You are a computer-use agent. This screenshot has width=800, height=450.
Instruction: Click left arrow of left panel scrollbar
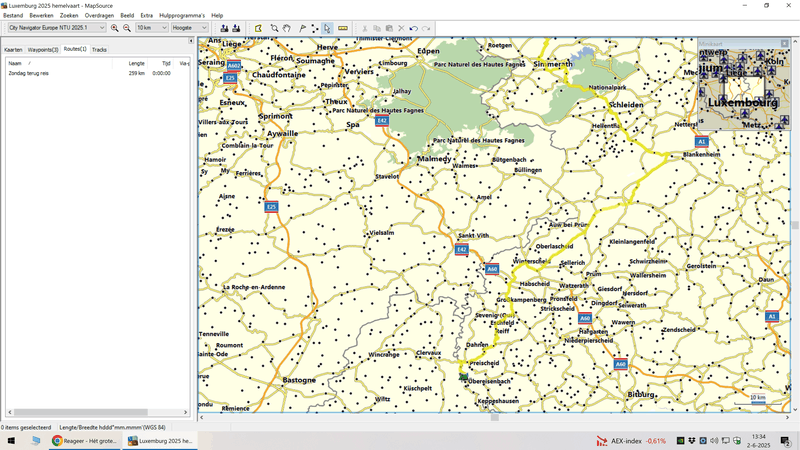click(9, 412)
